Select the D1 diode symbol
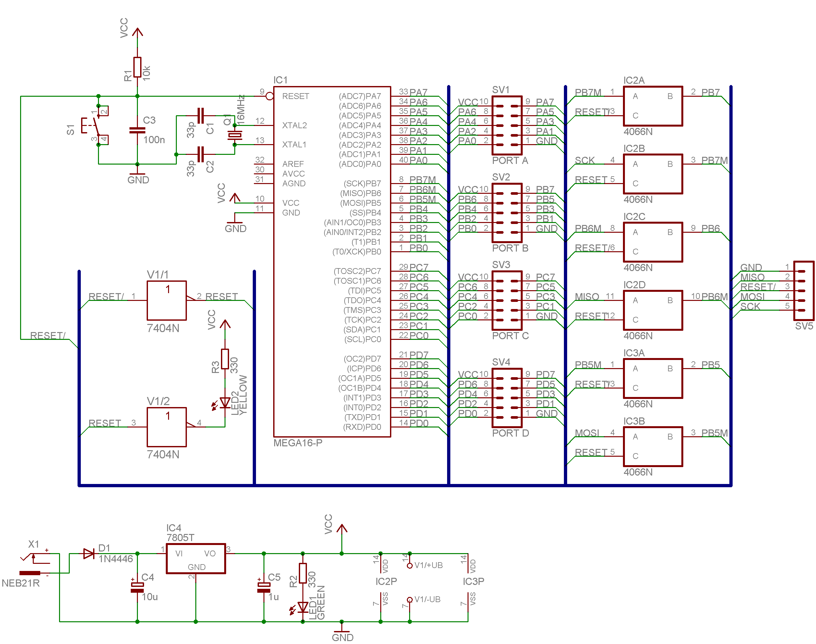 [x=89, y=553]
